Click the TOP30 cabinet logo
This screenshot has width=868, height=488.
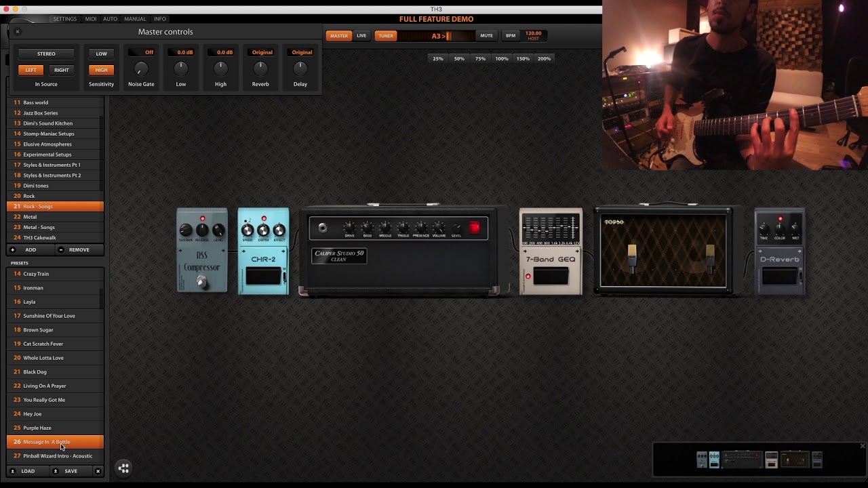click(614, 222)
